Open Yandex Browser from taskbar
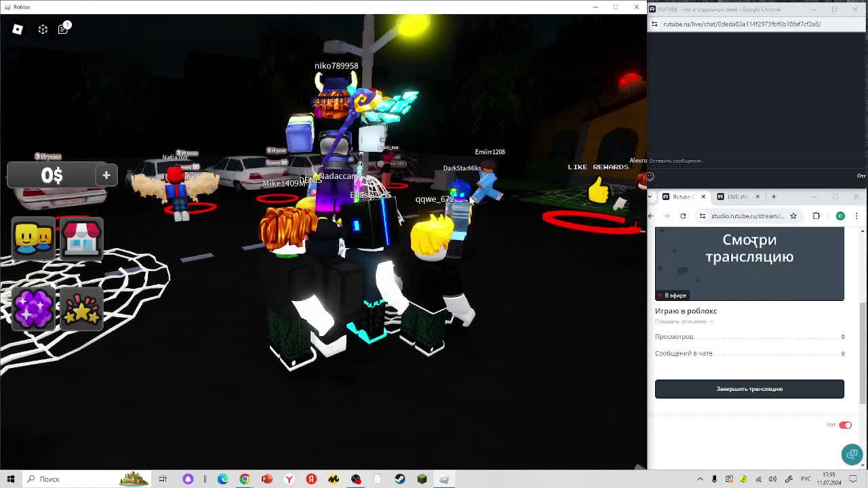The width and height of the screenshot is (868, 488). [x=289, y=479]
